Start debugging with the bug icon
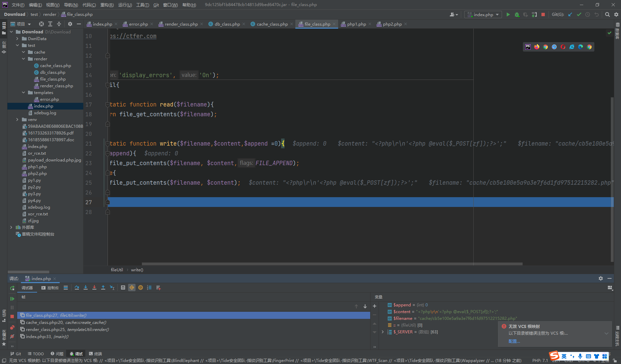 click(517, 14)
